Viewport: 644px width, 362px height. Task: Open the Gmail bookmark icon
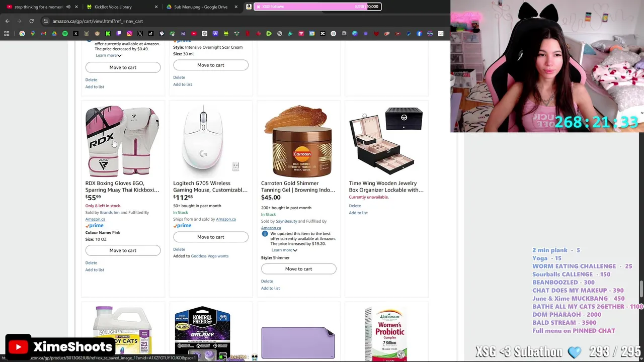point(43,34)
